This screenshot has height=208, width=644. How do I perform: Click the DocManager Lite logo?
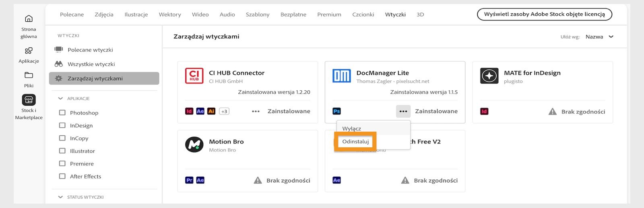pyautogui.click(x=342, y=75)
